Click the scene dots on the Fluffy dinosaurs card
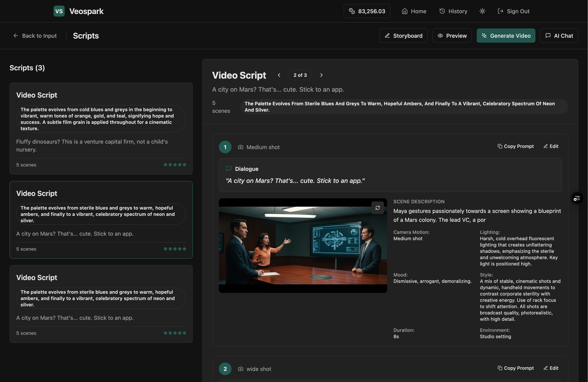This screenshot has height=382, width=588. (x=175, y=165)
